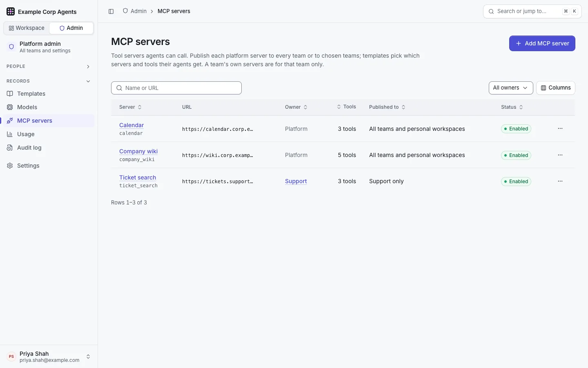Click the Search or jump to box
The image size is (588, 368).
(532, 11)
